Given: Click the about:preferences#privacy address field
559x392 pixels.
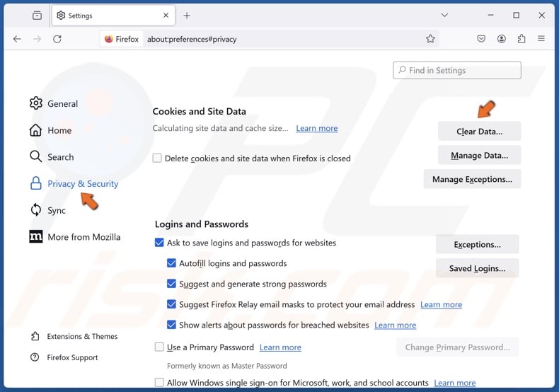Looking at the screenshot, I should [x=192, y=39].
